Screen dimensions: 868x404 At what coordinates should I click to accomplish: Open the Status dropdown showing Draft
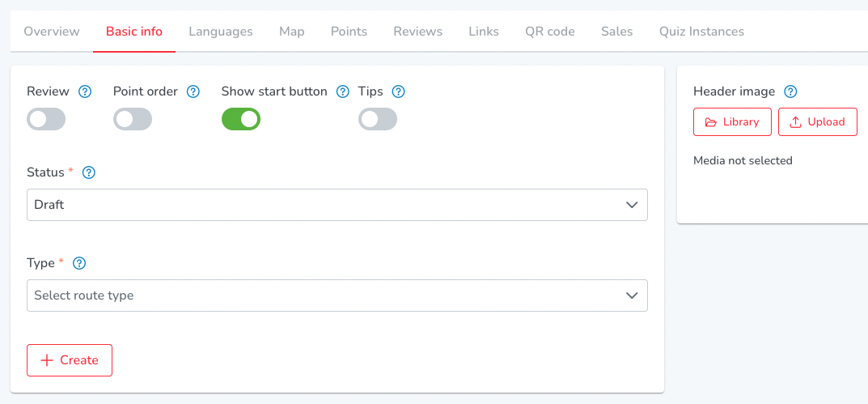tap(337, 205)
